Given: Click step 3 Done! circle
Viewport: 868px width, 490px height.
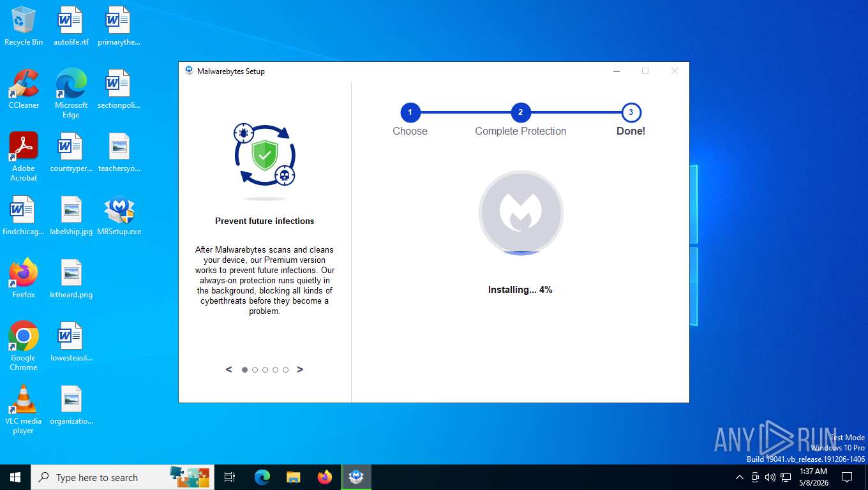Looking at the screenshot, I should click(631, 113).
